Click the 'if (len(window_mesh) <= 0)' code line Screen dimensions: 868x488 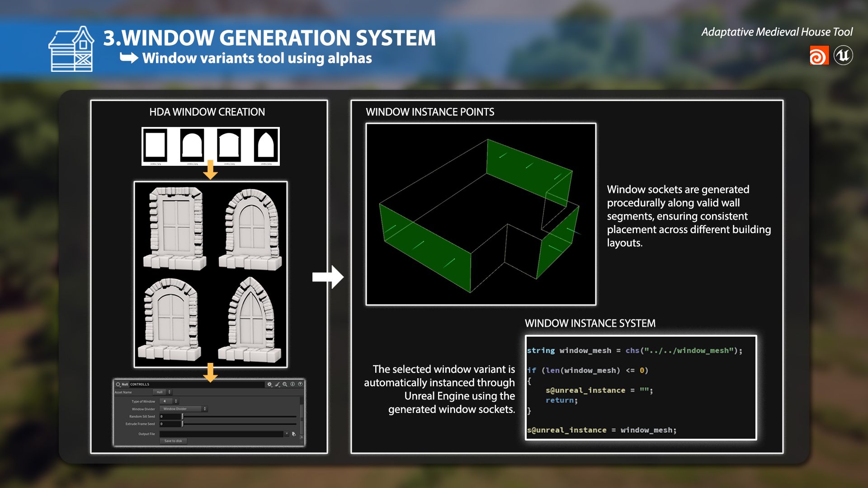click(x=588, y=371)
